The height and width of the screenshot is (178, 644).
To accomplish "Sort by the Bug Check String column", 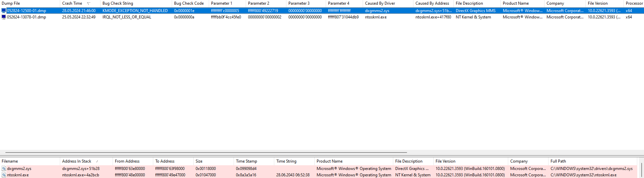I will 136,3.
